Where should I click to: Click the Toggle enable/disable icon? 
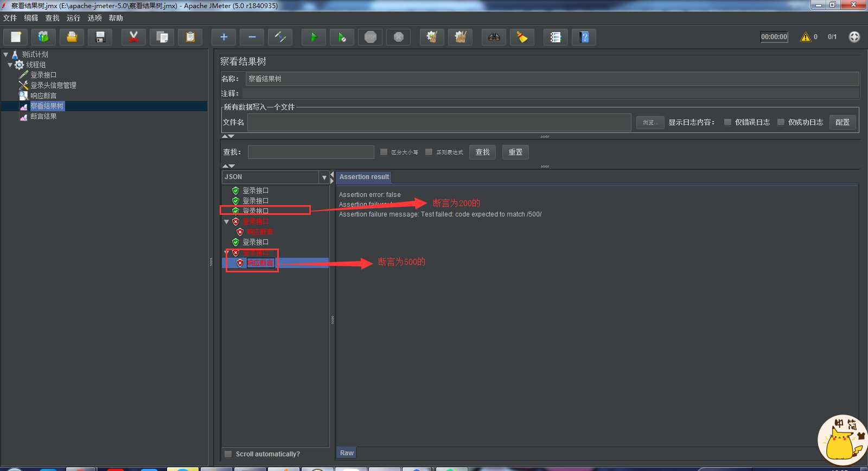[x=280, y=37]
